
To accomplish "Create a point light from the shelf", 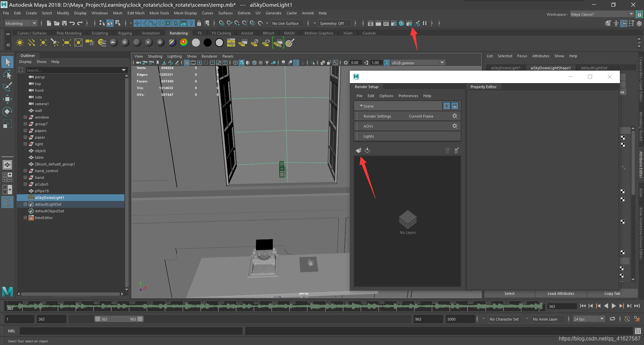I will tap(43, 43).
